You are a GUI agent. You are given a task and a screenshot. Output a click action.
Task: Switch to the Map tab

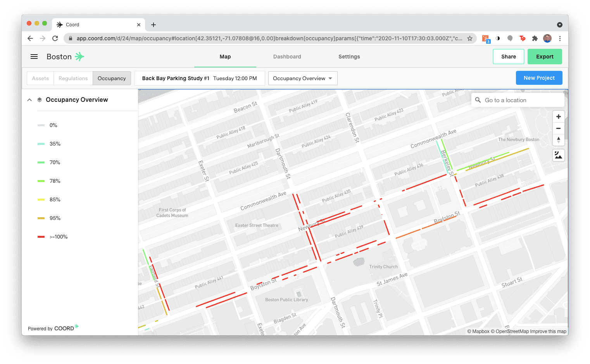225,57
